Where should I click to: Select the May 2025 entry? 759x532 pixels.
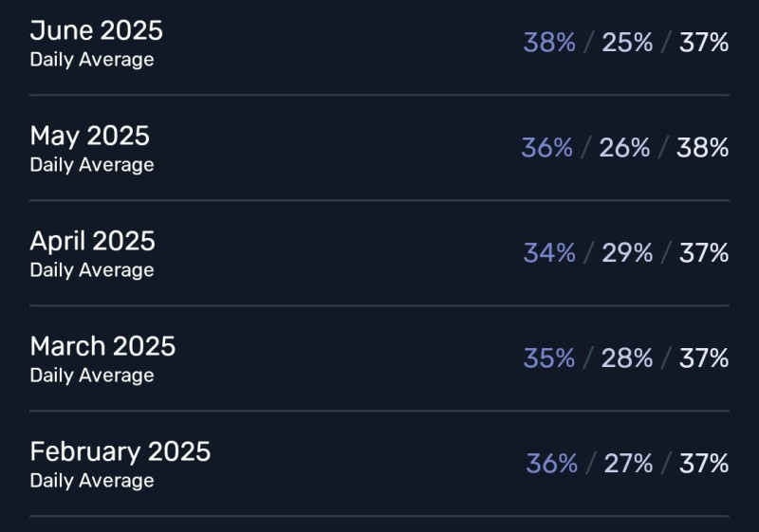[x=379, y=148]
